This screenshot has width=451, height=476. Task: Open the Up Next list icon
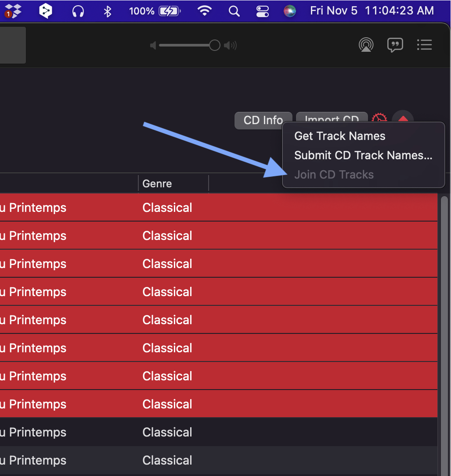tap(424, 45)
